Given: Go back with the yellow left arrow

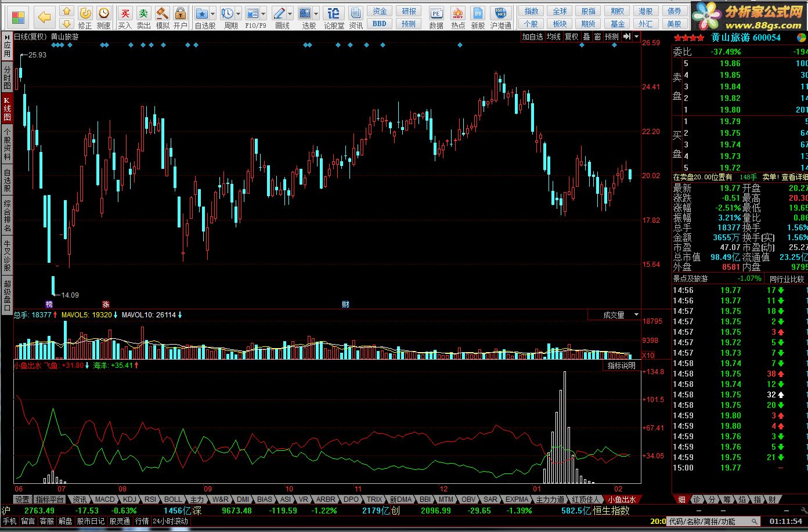Looking at the screenshot, I should click(x=44, y=17).
